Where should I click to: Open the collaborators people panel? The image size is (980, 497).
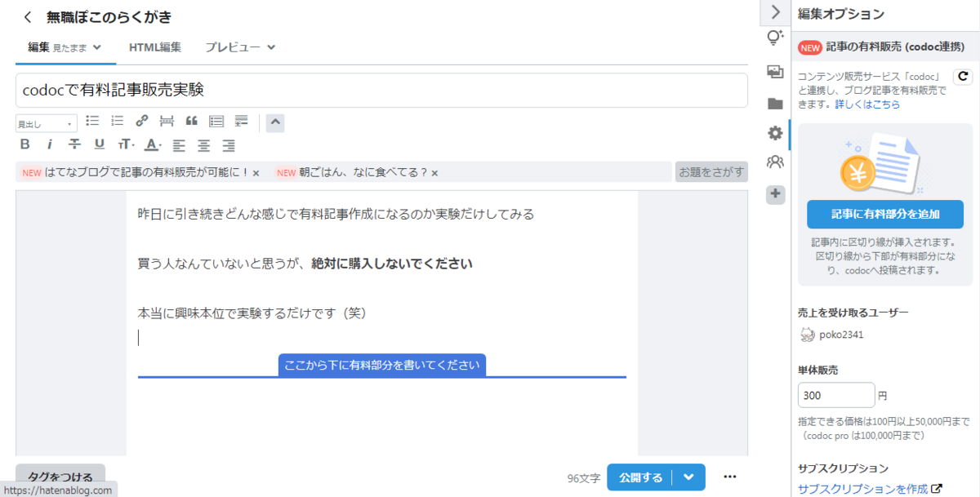coord(775,162)
